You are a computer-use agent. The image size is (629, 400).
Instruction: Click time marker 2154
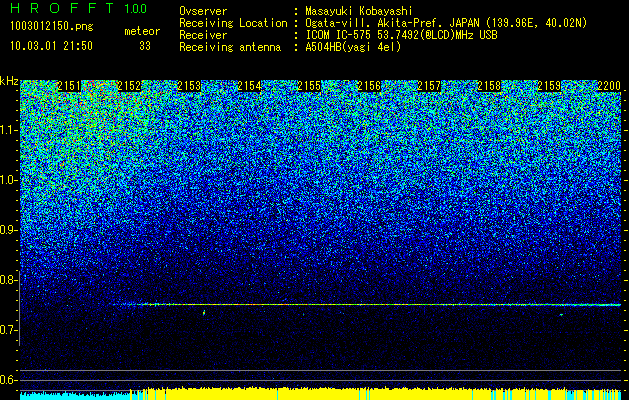coord(249,86)
